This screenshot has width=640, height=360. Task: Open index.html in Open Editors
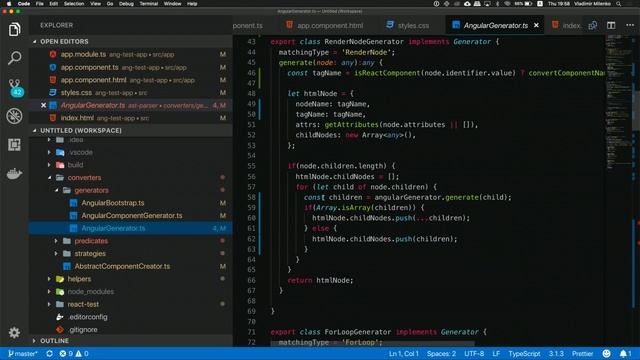[131, 118]
